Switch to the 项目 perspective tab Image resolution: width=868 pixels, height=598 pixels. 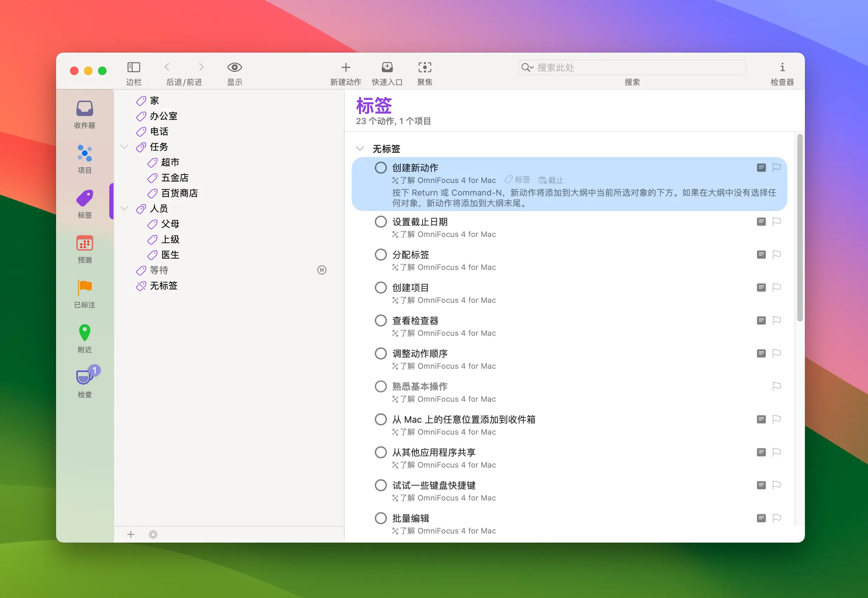tap(84, 157)
